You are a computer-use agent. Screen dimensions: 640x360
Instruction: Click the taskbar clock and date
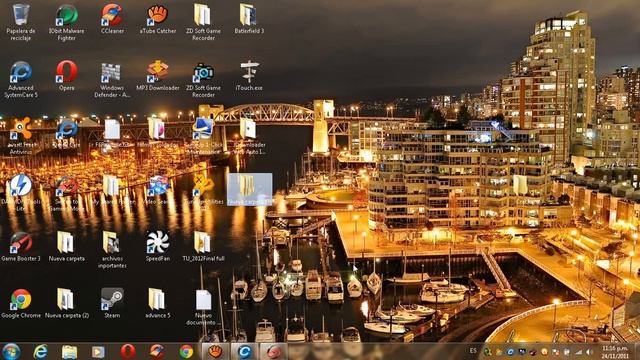coord(615,352)
